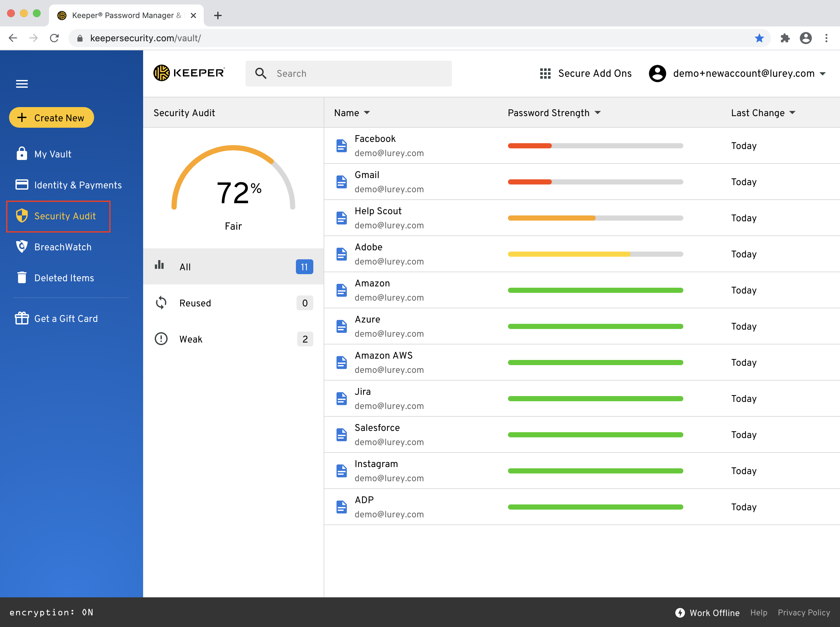The height and width of the screenshot is (627, 840).
Task: Click the BreachWatch shield icon
Action: pyautogui.click(x=22, y=246)
